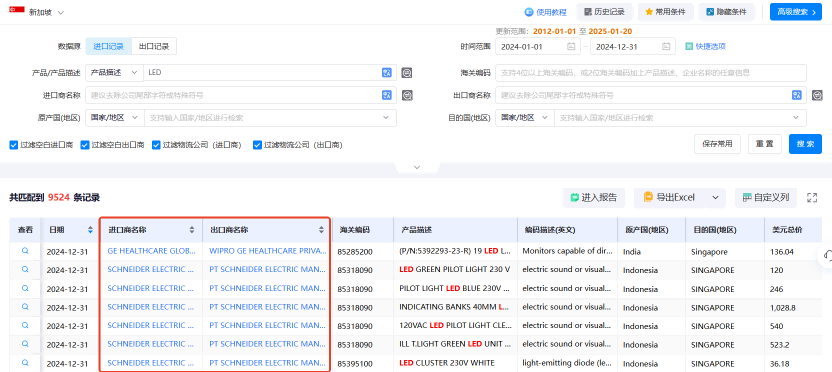Toggle 过滤空白出口商 checkbox
The width and height of the screenshot is (832, 372).
[x=85, y=145]
